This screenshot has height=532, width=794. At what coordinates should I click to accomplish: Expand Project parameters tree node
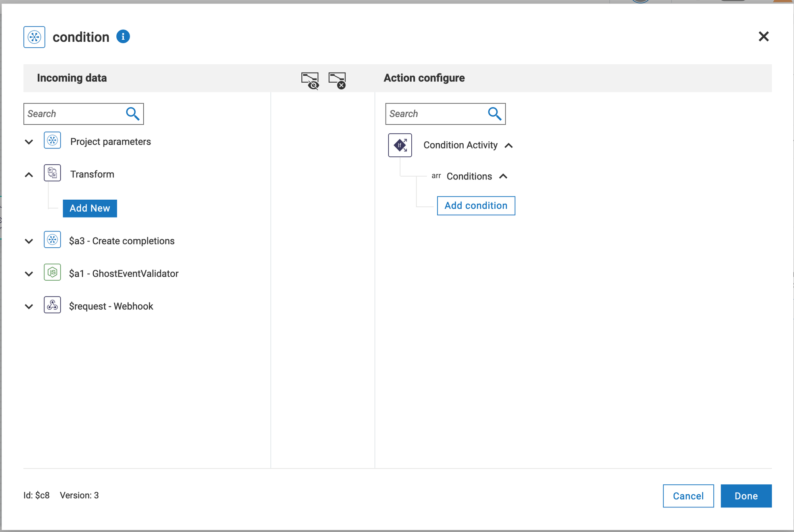point(29,142)
